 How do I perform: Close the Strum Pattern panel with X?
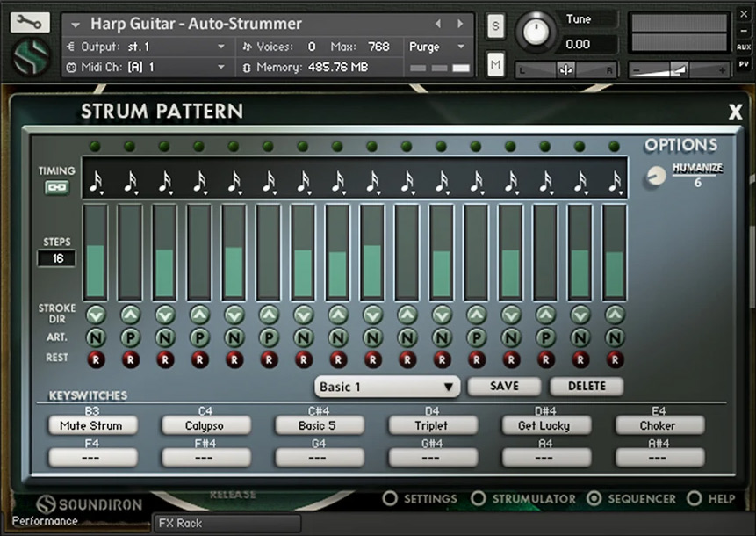tap(735, 112)
